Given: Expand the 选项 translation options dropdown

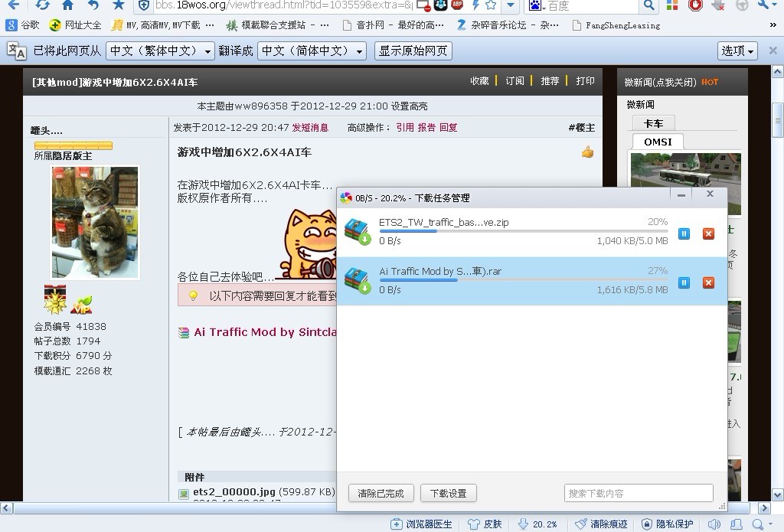Looking at the screenshot, I should [x=738, y=51].
